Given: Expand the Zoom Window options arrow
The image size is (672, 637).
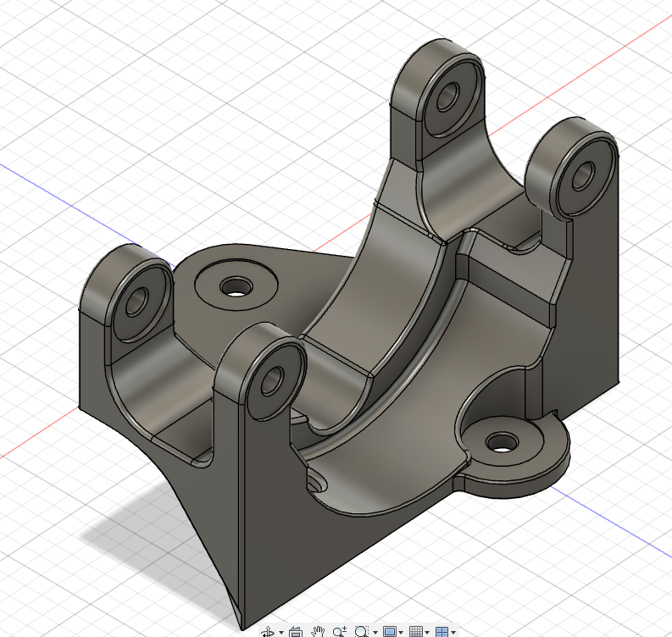Looking at the screenshot, I should tap(375, 632).
